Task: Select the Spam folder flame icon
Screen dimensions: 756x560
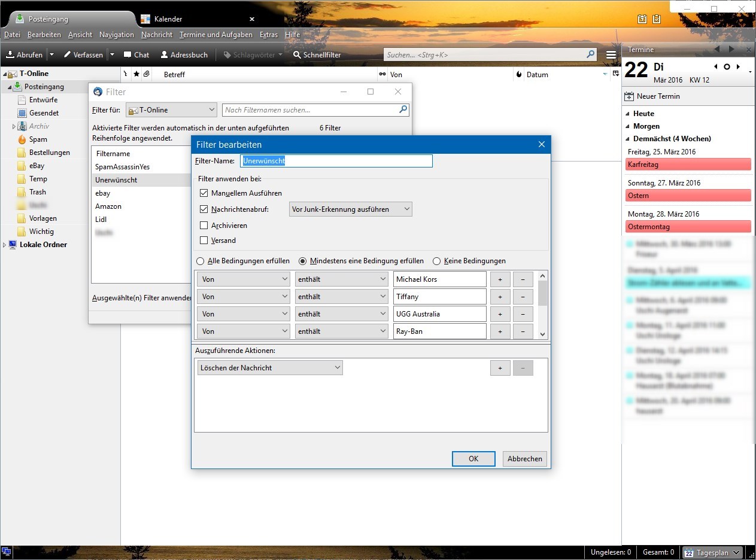Action: 22,139
